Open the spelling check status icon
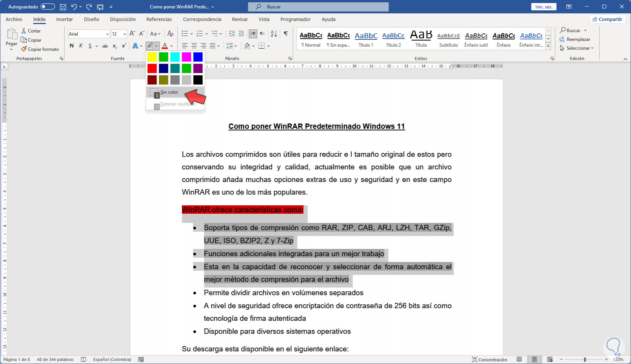631x364 pixels. coord(84,359)
